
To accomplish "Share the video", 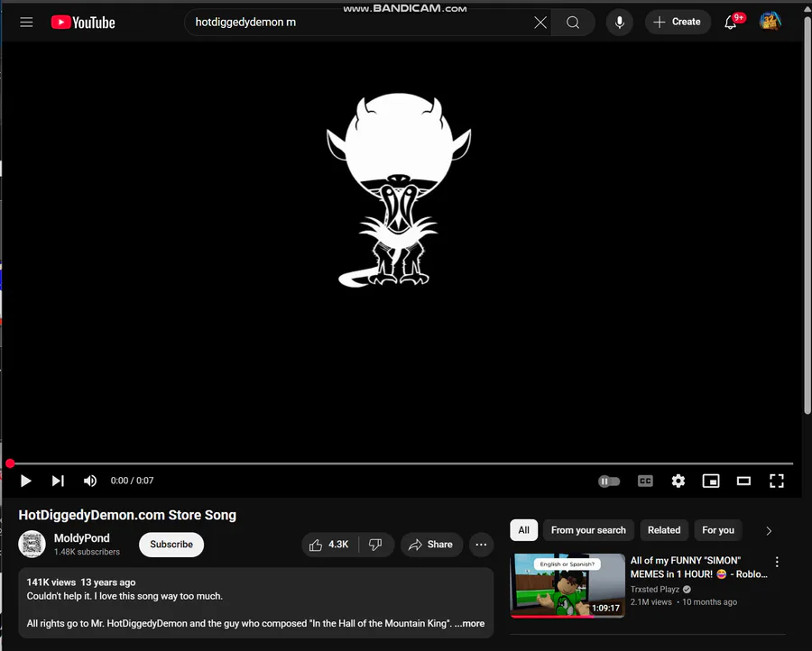I will click(x=431, y=545).
